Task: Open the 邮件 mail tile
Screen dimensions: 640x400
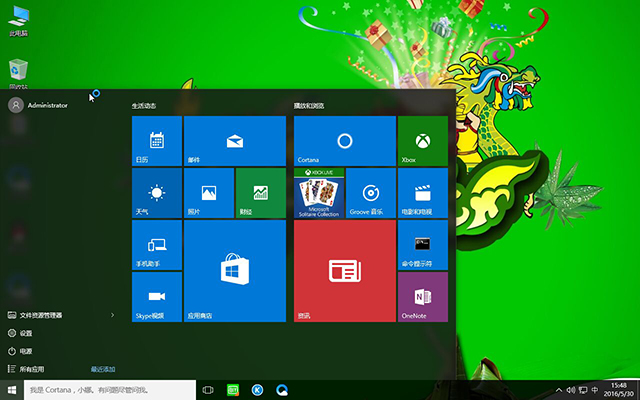Action: click(x=235, y=140)
